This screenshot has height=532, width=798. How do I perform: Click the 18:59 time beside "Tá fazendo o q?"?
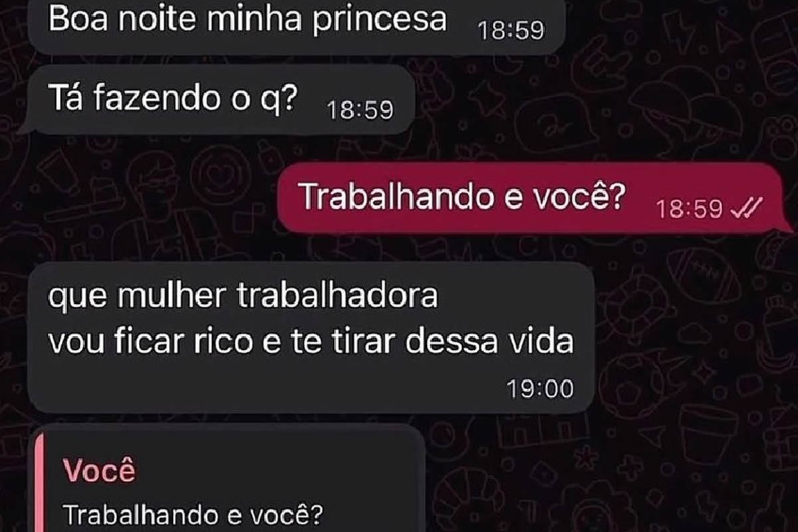360,110
